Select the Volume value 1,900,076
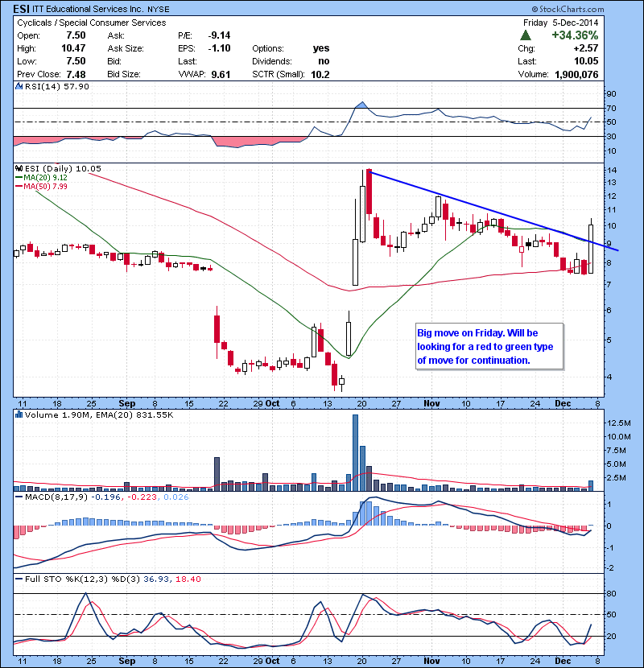The height and width of the screenshot is (668, 644). point(576,74)
